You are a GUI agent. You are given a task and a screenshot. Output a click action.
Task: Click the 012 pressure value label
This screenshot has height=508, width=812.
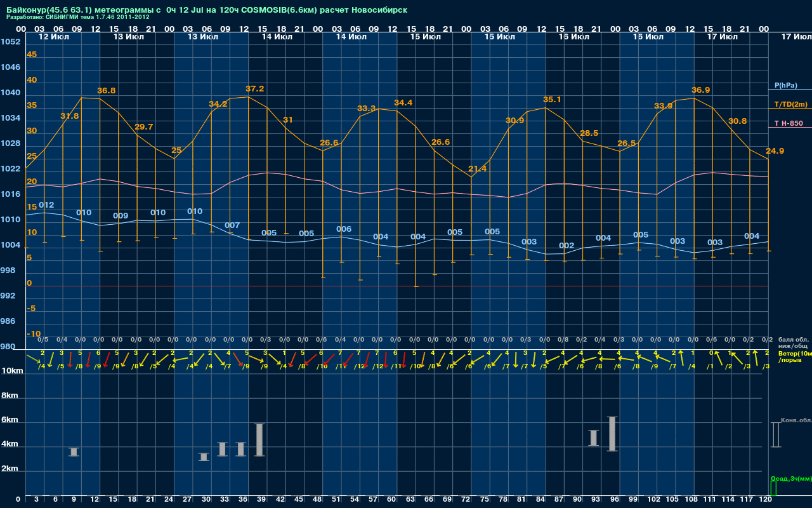coord(46,205)
